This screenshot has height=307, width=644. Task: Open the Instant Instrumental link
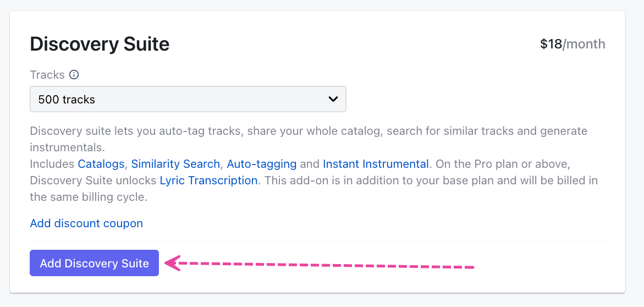[x=376, y=164]
